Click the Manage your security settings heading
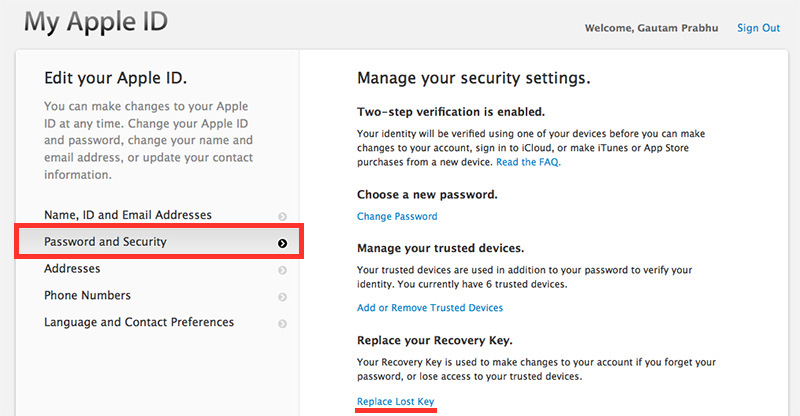 point(474,78)
